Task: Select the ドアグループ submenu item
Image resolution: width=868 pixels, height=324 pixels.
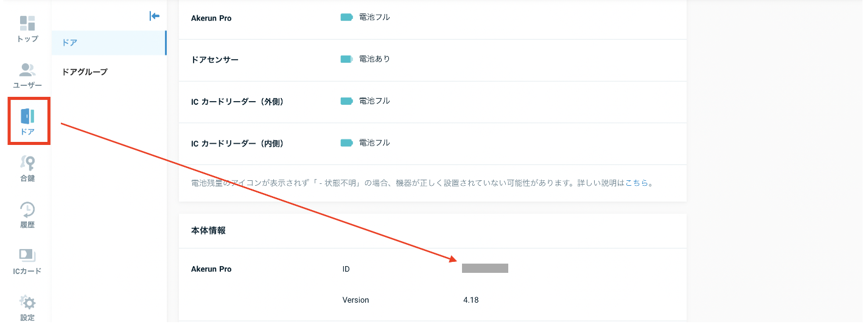Action: [85, 72]
